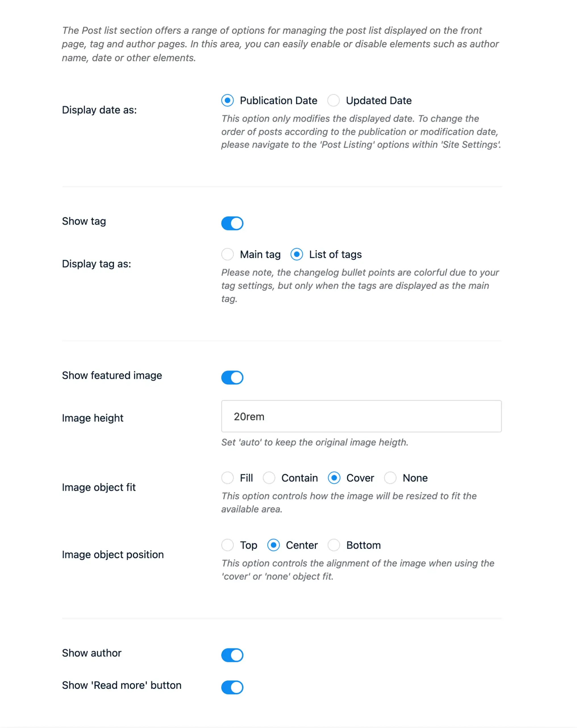Choose 'Main tag' display option

(x=228, y=254)
